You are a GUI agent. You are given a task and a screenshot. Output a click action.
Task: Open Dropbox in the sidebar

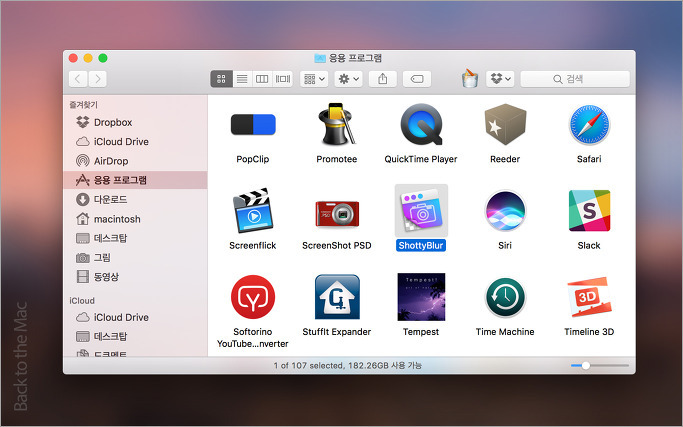pos(135,122)
